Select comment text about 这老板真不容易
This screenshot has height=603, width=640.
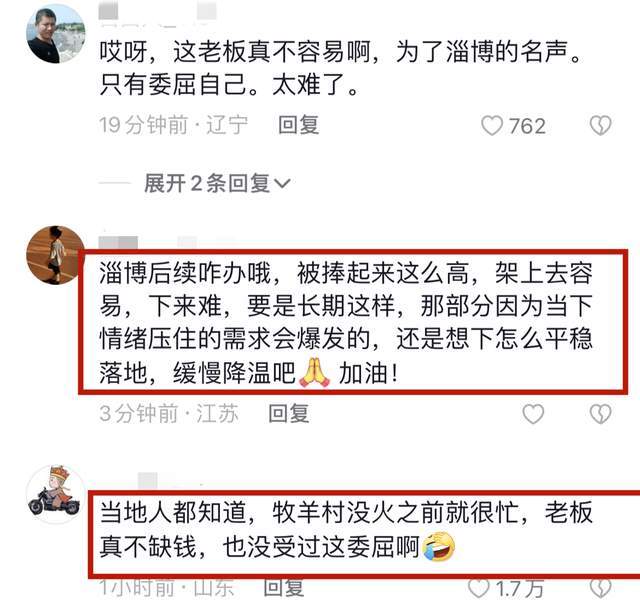click(x=341, y=68)
